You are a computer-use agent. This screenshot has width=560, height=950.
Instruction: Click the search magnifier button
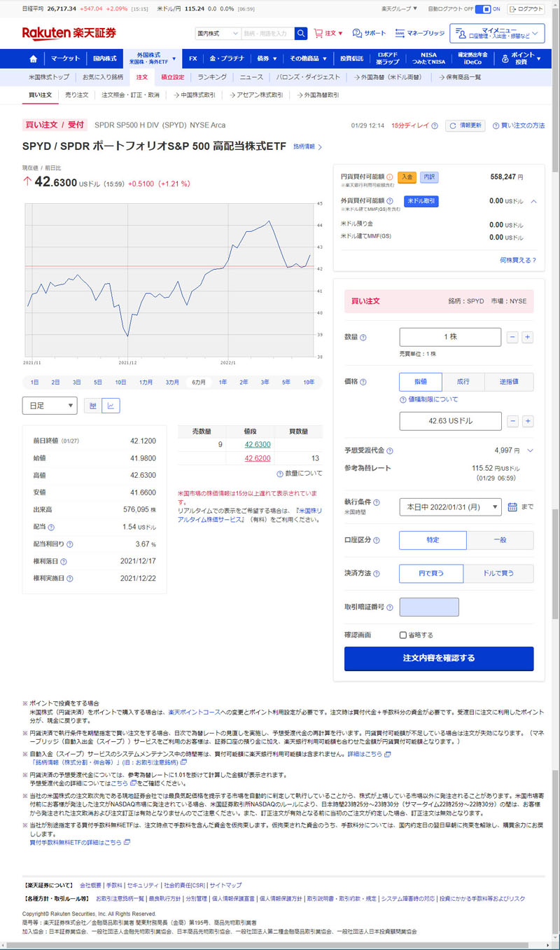pyautogui.click(x=301, y=33)
